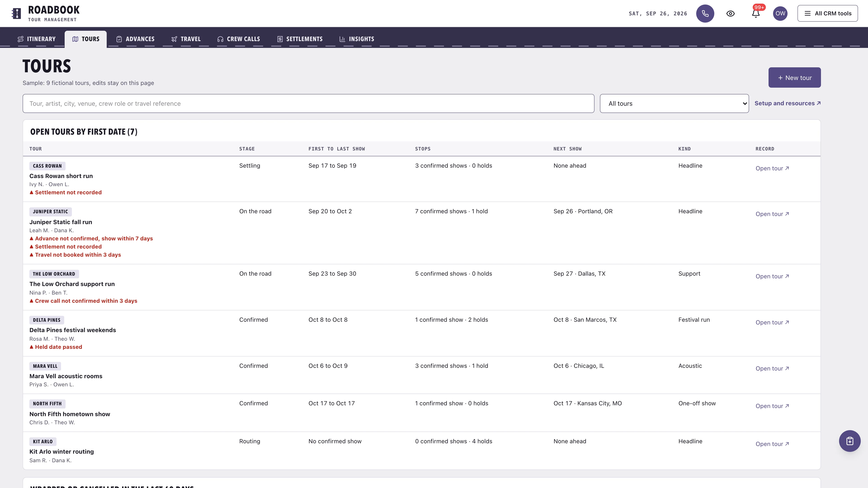Open the All CRM tools menu

pyautogui.click(x=828, y=14)
